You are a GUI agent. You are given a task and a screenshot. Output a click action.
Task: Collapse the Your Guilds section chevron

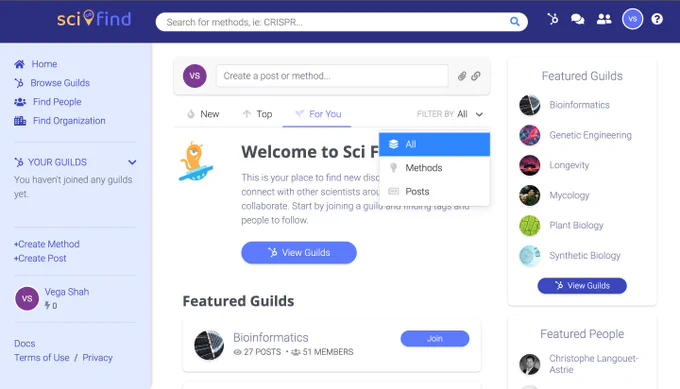[132, 162]
